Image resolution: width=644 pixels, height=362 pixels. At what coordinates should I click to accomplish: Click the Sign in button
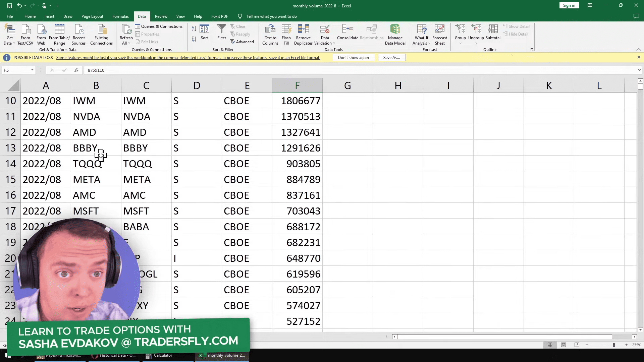tap(569, 5)
